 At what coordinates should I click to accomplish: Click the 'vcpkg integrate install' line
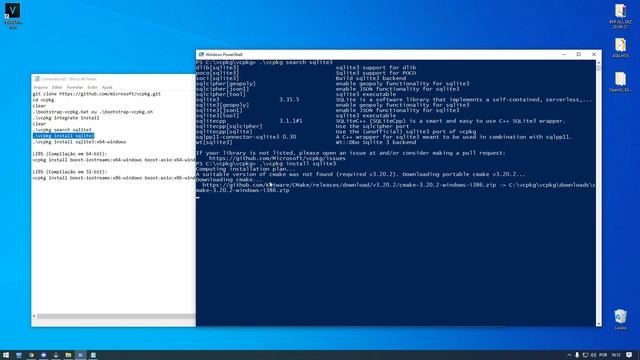click(x=66, y=118)
